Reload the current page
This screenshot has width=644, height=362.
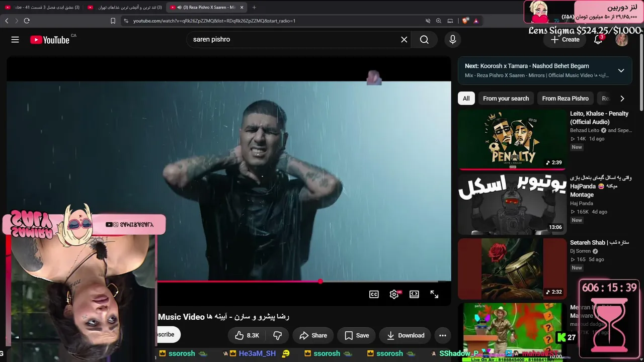pos(27,21)
